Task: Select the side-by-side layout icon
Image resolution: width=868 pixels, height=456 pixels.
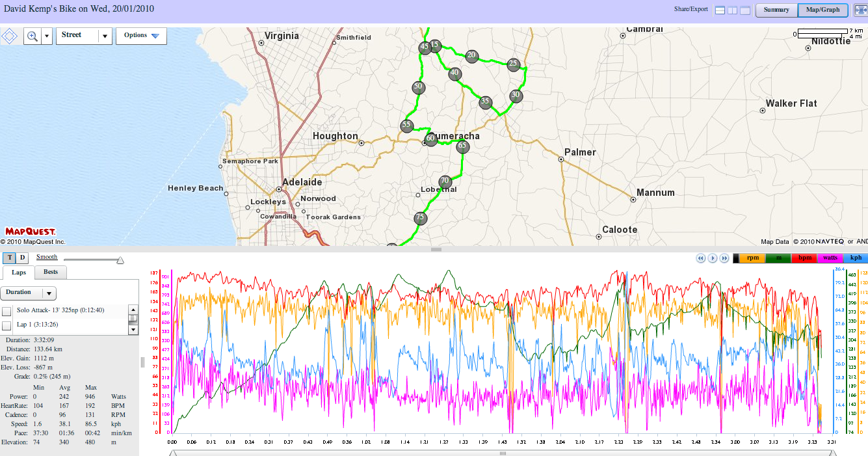Action: click(732, 10)
